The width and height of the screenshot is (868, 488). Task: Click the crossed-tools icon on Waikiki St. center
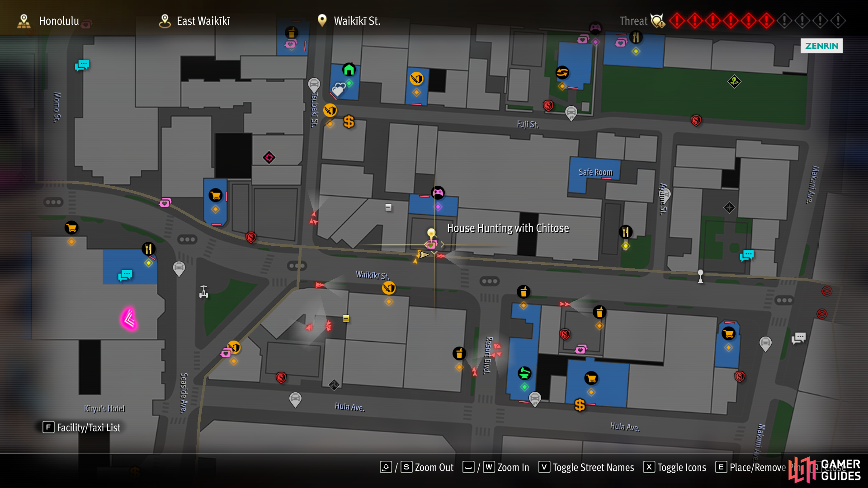[x=389, y=288]
